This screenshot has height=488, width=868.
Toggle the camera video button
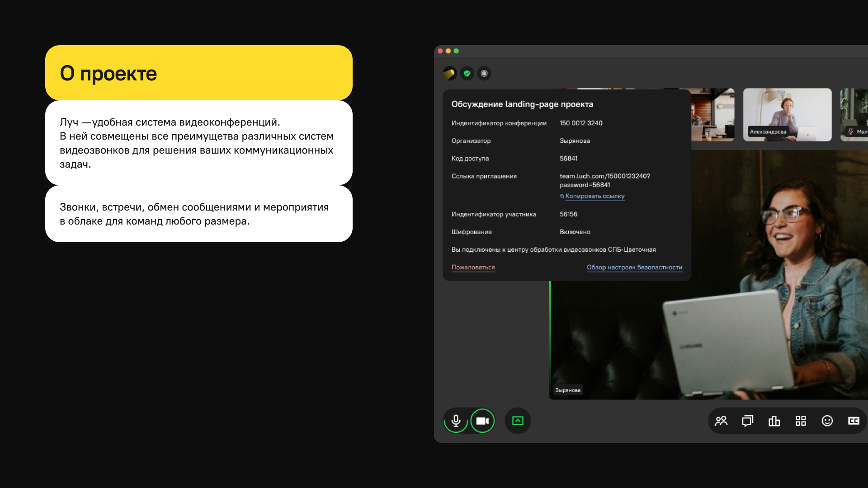tap(482, 421)
